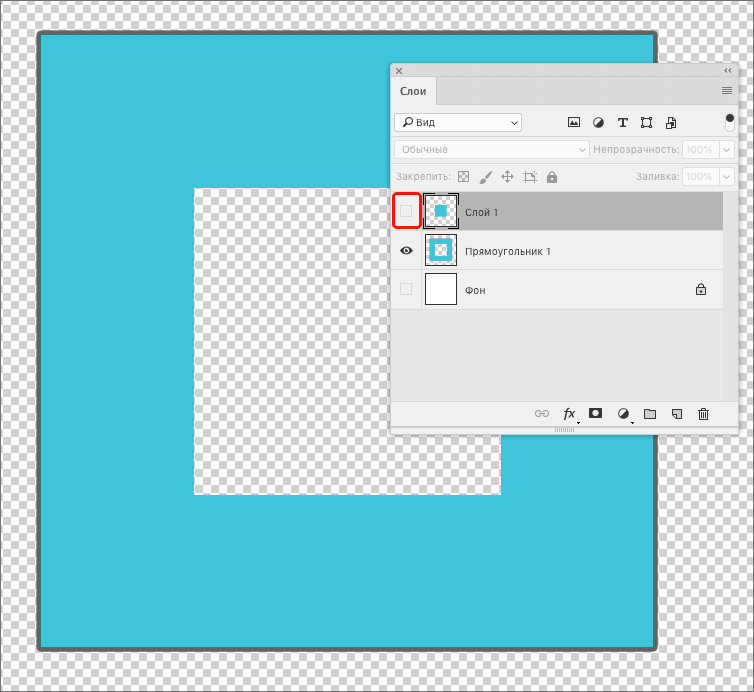Open the Заливка slider dropdown arrow
The width and height of the screenshot is (754, 692).
(x=727, y=176)
